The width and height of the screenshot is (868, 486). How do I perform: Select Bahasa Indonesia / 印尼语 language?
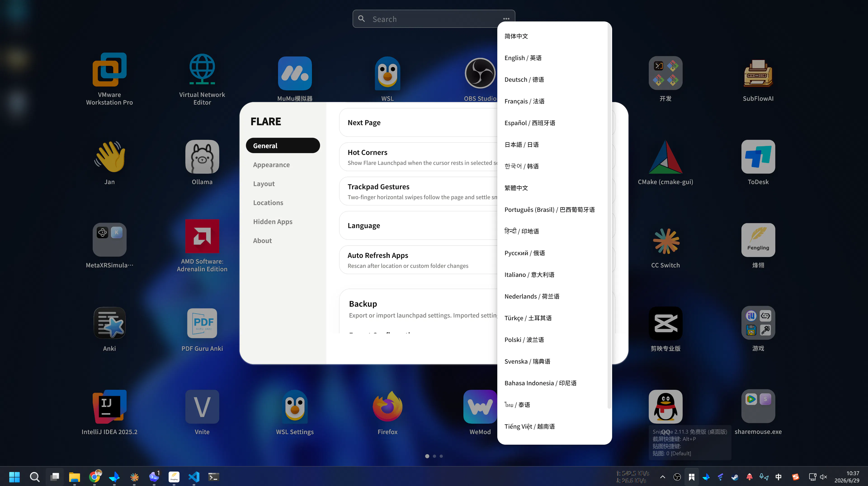553,383
